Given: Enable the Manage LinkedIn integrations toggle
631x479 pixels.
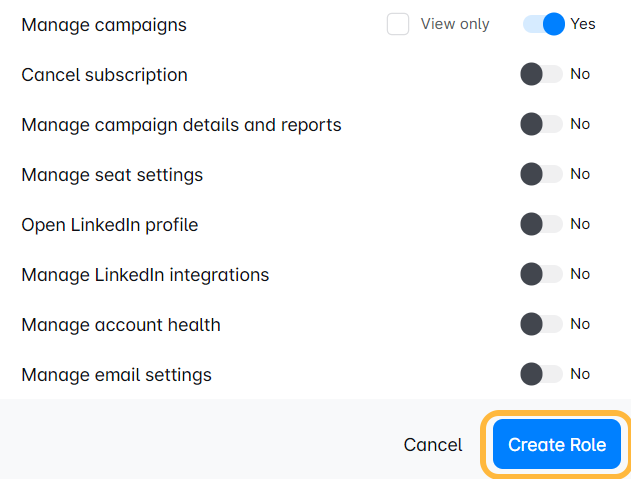Looking at the screenshot, I should [x=541, y=274].
